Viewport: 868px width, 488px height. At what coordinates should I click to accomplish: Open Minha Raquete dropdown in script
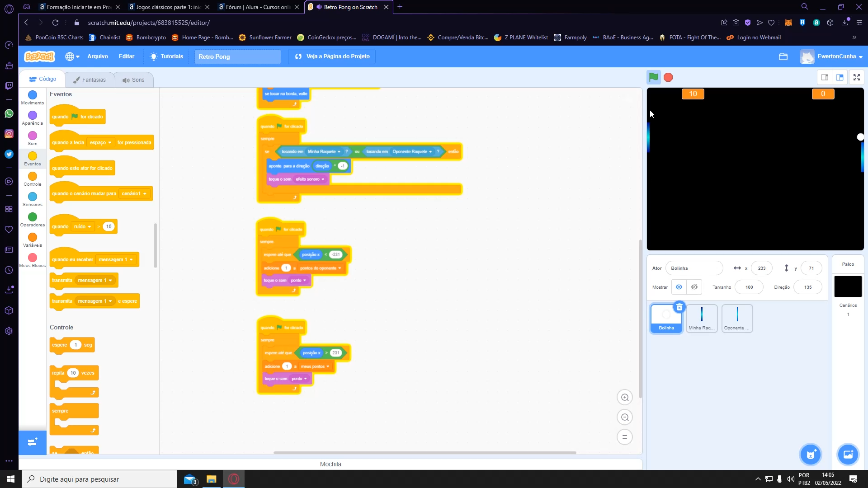pyautogui.click(x=324, y=151)
